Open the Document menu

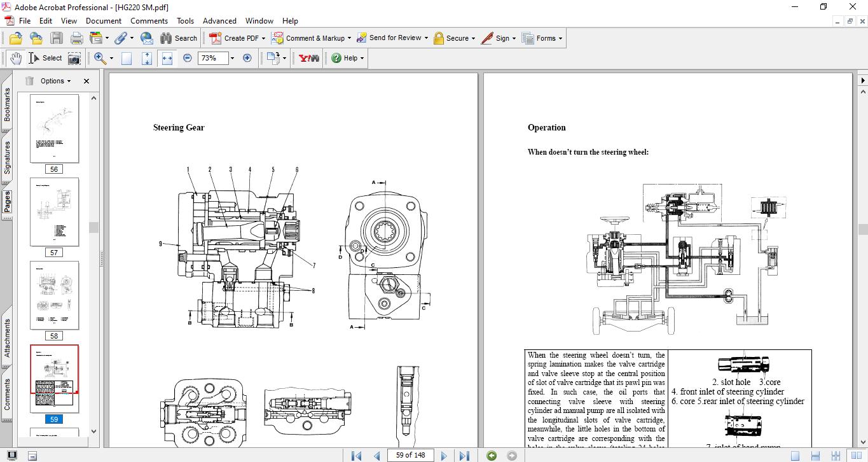click(104, 21)
